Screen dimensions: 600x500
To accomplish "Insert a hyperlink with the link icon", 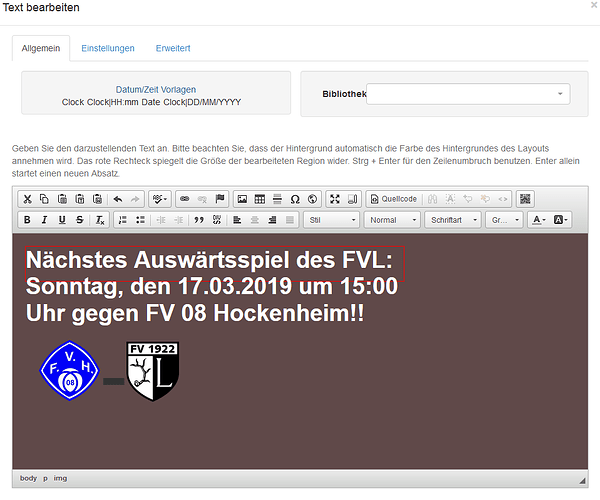I will pyautogui.click(x=185, y=199).
